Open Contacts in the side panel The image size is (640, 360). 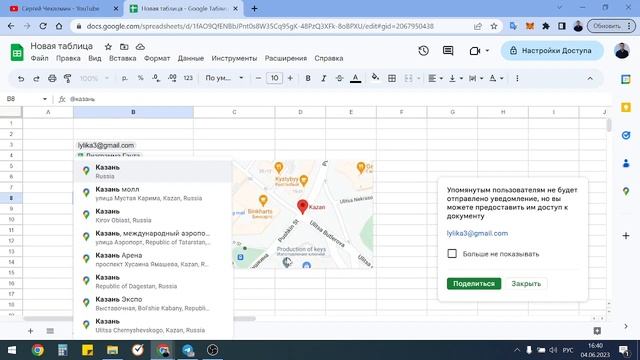point(626,163)
